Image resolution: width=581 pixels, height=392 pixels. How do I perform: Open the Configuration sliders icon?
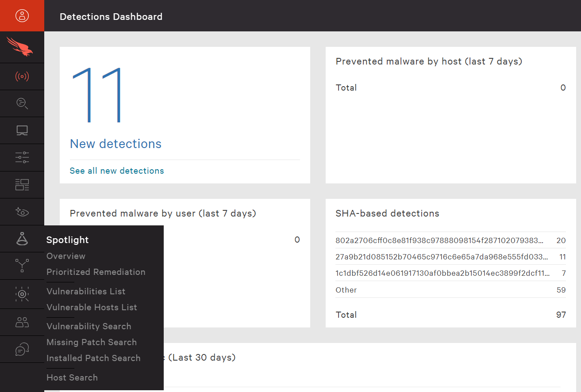coord(22,157)
